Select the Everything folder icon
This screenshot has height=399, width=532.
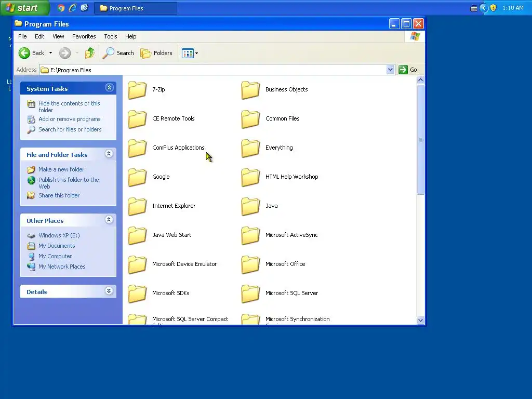coord(250,148)
